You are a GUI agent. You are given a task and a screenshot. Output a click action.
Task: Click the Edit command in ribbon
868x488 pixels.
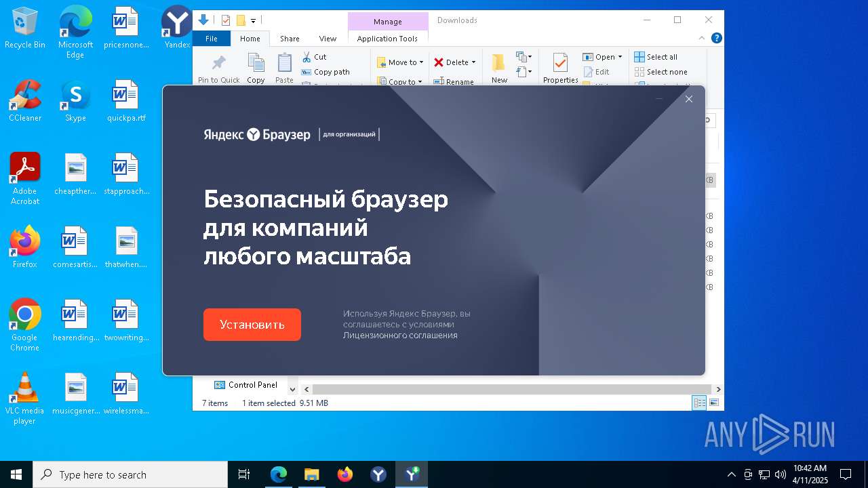click(x=596, y=72)
